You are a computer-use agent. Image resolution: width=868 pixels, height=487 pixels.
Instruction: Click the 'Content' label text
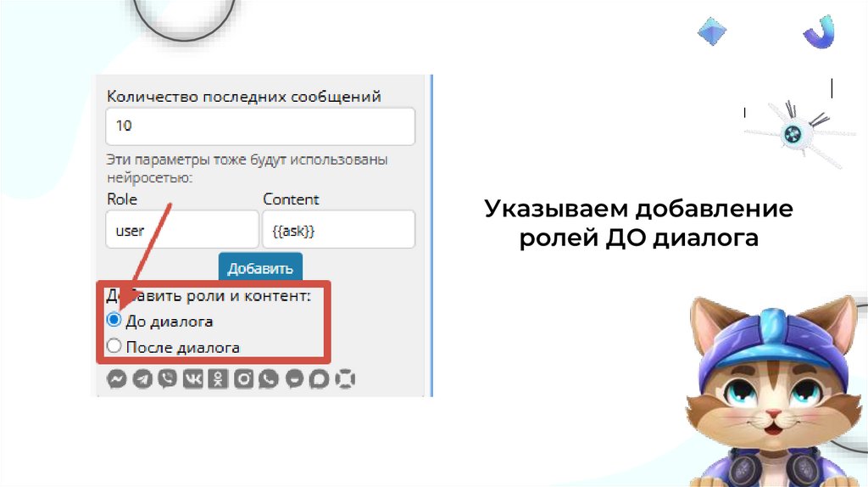pos(292,199)
